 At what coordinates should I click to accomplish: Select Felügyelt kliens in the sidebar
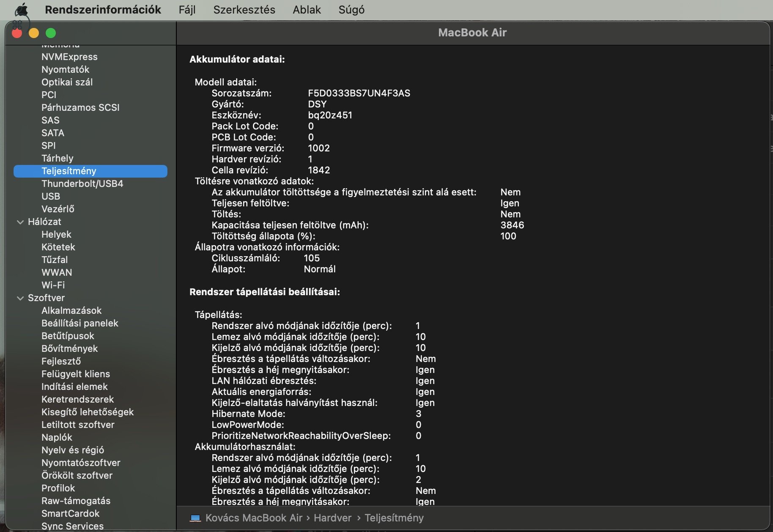click(x=76, y=374)
